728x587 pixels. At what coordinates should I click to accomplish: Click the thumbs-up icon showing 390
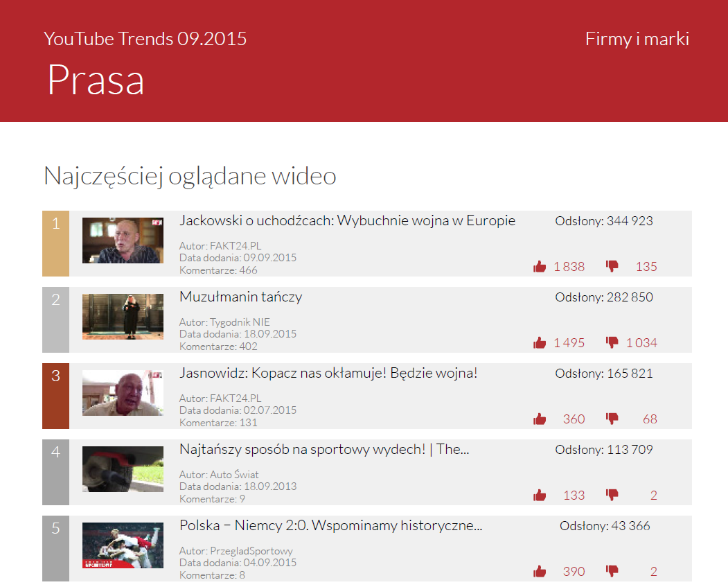540,571
